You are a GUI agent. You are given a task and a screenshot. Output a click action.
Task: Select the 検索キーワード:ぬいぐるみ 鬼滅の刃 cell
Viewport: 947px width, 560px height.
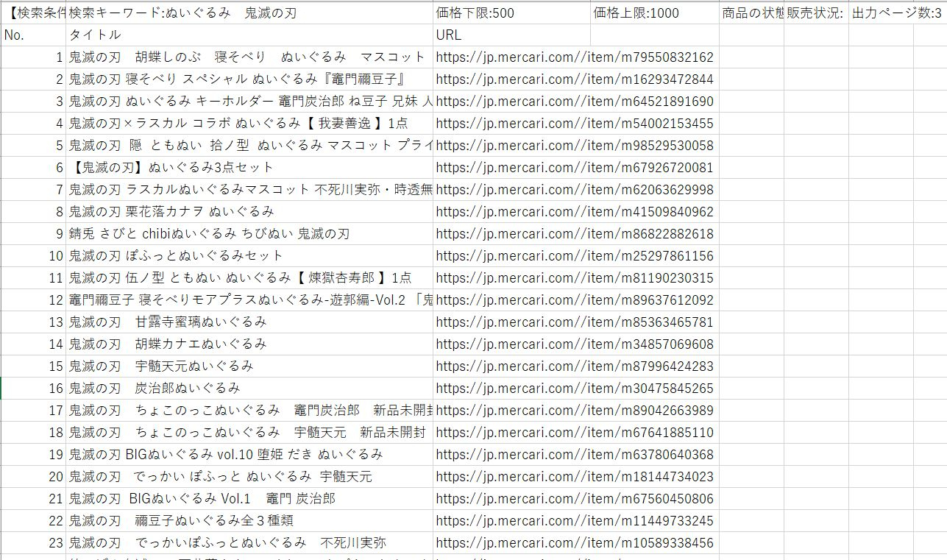(249, 13)
